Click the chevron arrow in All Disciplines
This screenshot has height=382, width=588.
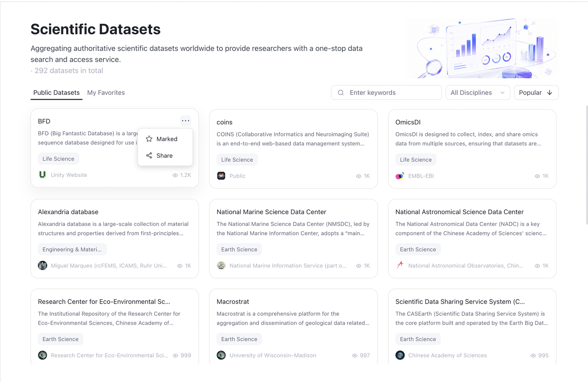(x=502, y=93)
